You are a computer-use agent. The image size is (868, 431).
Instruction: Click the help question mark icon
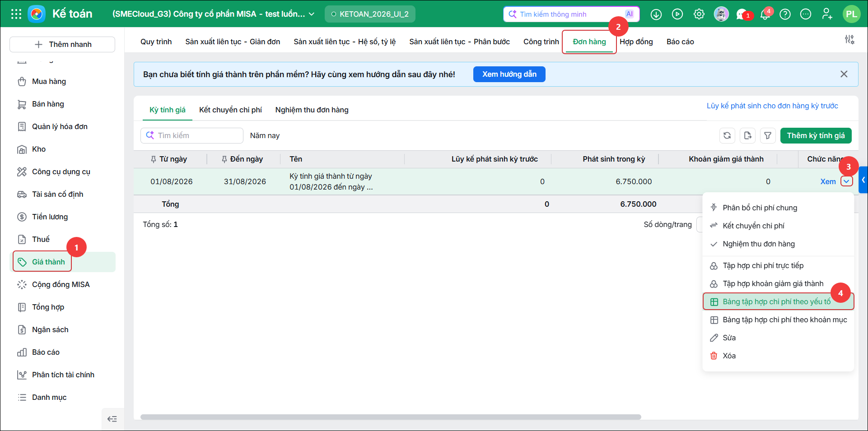[x=785, y=14]
